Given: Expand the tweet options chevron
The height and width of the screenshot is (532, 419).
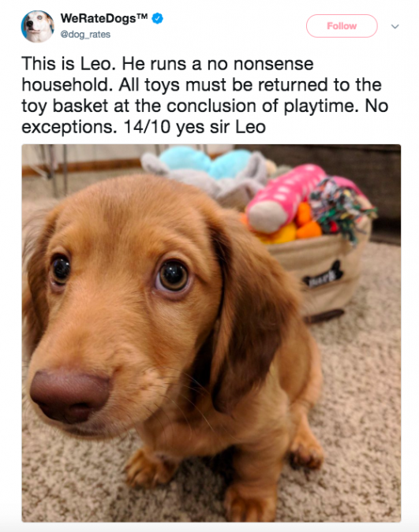Looking at the screenshot, I should point(395,26).
